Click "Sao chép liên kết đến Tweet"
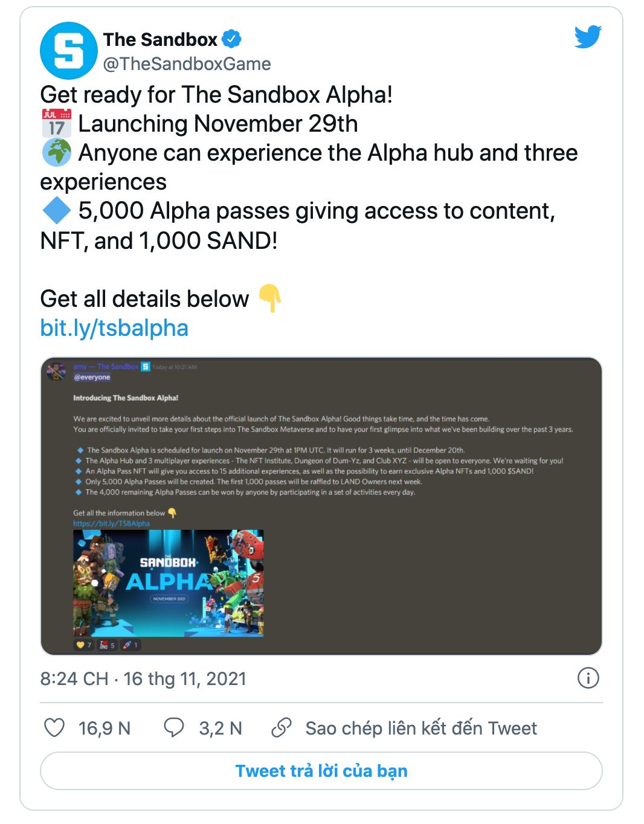The width and height of the screenshot is (644, 824). pyautogui.click(x=420, y=728)
